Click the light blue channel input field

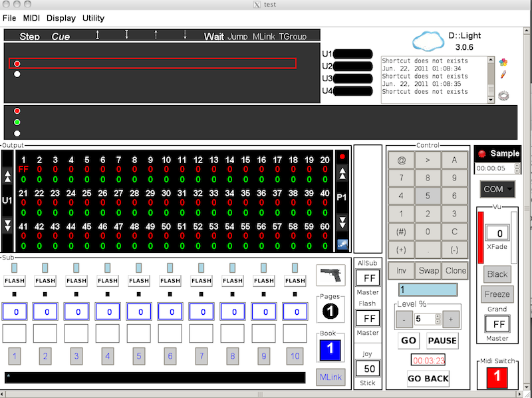click(428, 290)
